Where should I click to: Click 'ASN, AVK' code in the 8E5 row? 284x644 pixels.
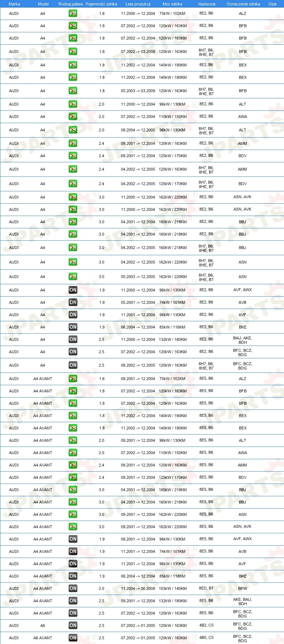(243, 526)
